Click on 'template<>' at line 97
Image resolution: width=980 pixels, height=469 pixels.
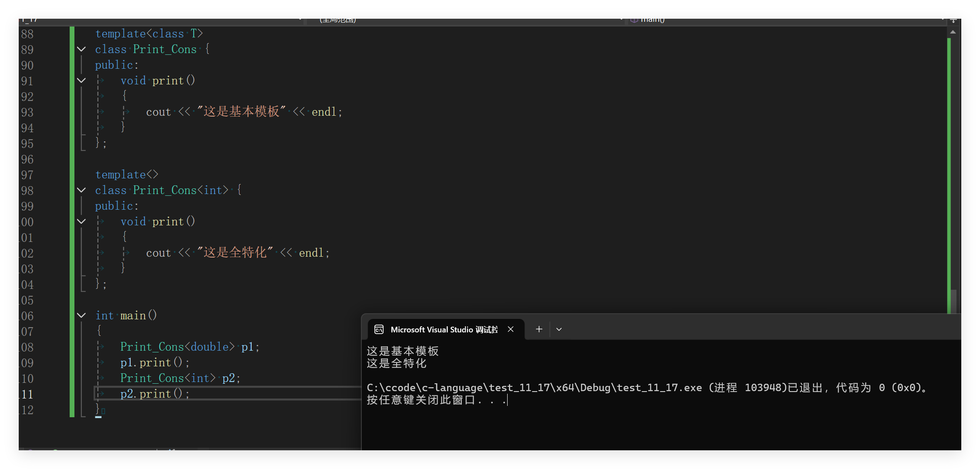(127, 174)
